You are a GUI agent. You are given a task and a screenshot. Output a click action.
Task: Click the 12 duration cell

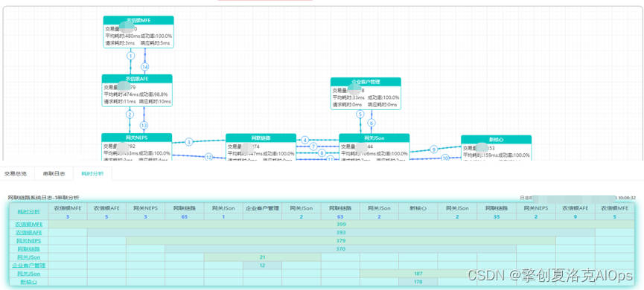263,265
